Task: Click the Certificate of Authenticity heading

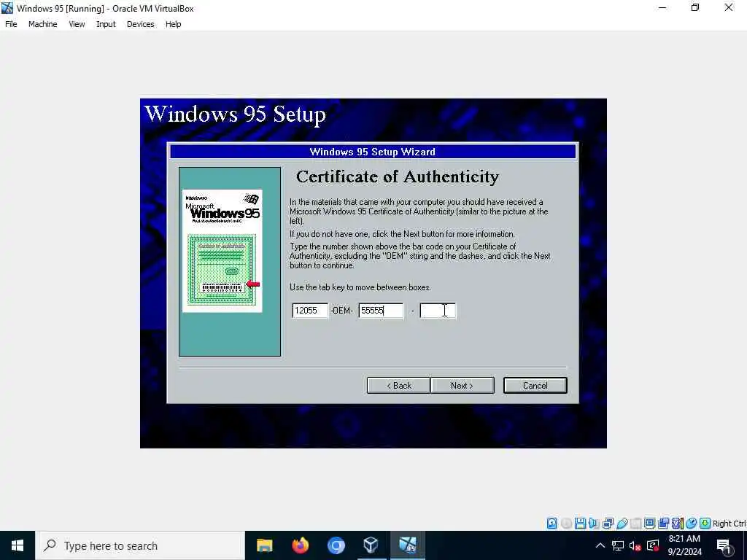Action: point(398,176)
